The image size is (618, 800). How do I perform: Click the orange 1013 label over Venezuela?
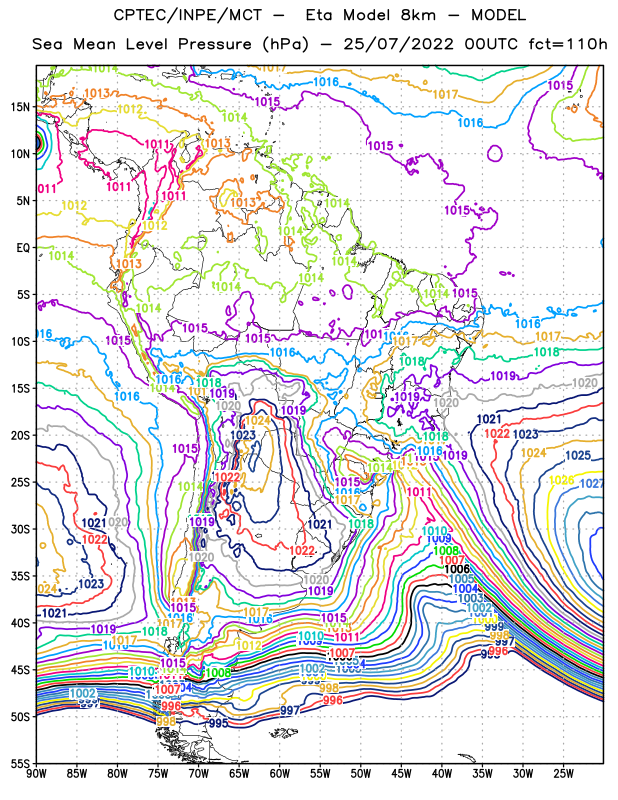(x=243, y=202)
